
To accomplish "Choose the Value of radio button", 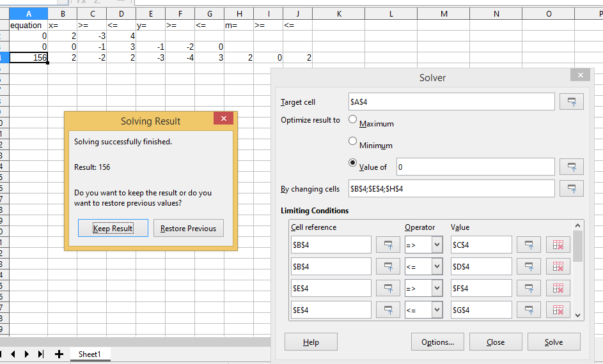I will [x=353, y=163].
